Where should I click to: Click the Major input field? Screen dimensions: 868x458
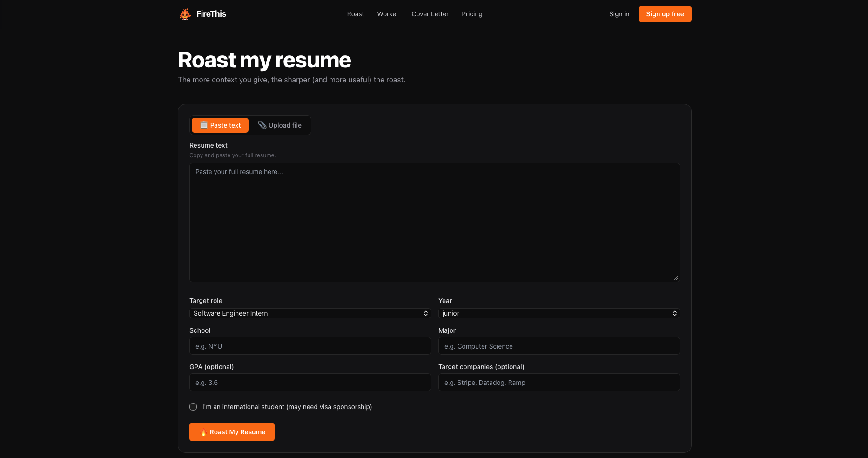click(559, 346)
